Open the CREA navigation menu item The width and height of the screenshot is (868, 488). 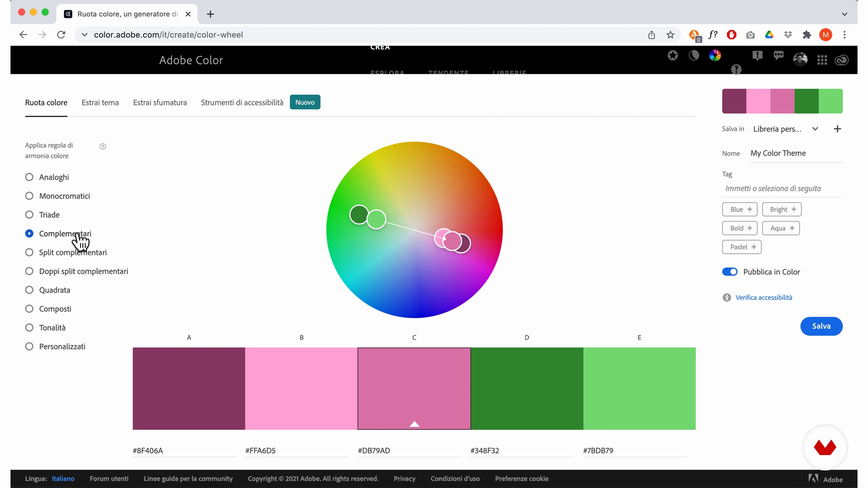[x=380, y=47]
